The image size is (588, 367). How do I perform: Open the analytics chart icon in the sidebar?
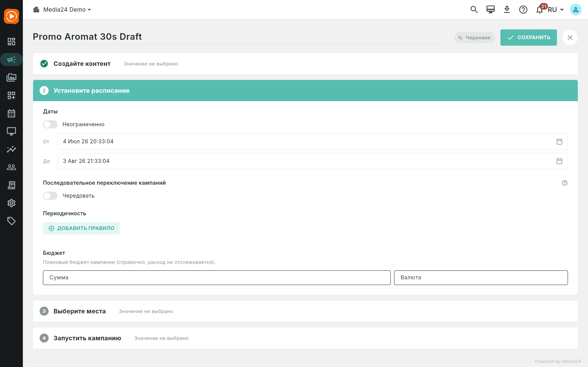point(11,149)
